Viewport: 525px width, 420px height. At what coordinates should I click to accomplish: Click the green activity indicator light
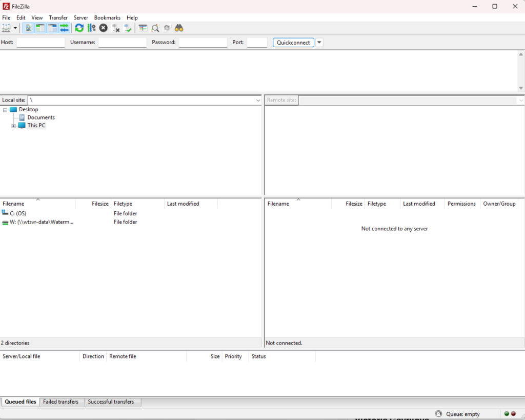[x=507, y=414]
